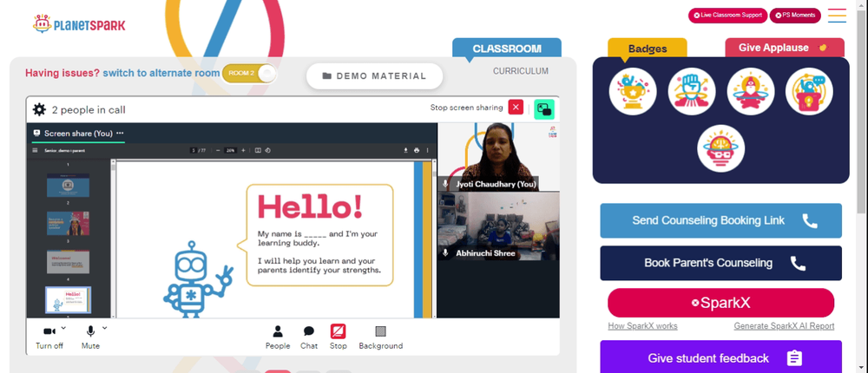This screenshot has height=373, width=868.
Task: Award the meditating guru badge
Action: point(750,91)
